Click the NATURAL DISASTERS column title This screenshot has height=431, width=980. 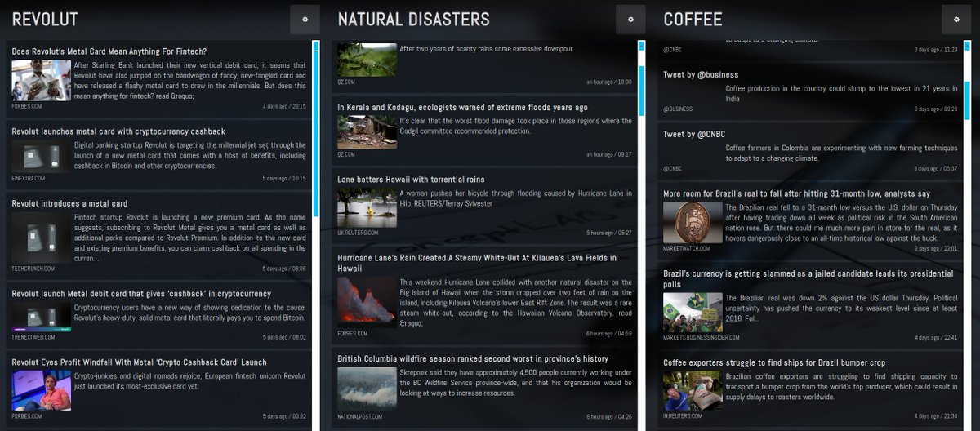[413, 20]
